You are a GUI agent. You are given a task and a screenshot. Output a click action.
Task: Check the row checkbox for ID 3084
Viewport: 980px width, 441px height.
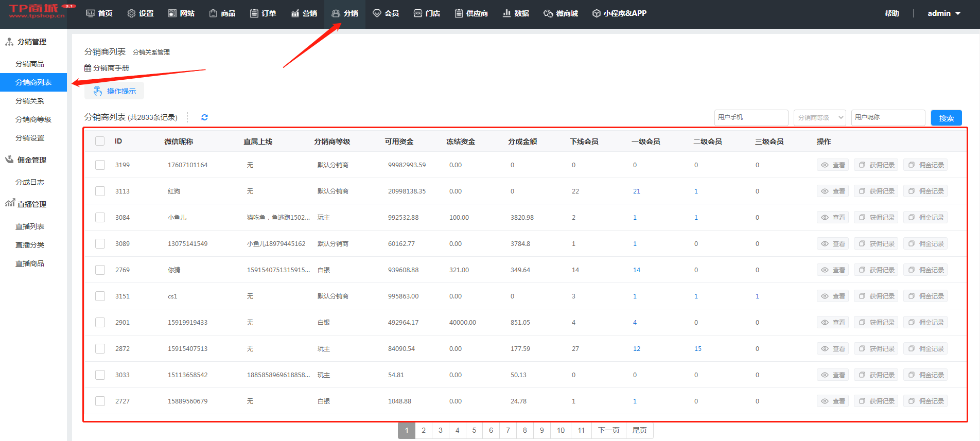pyautogui.click(x=100, y=218)
